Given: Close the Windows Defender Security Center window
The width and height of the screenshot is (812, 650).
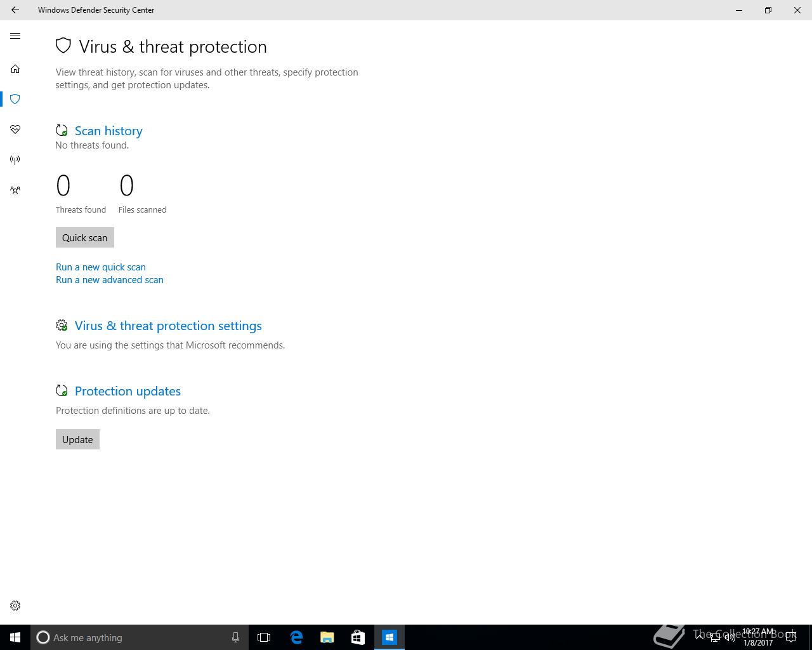Looking at the screenshot, I should coord(797,10).
